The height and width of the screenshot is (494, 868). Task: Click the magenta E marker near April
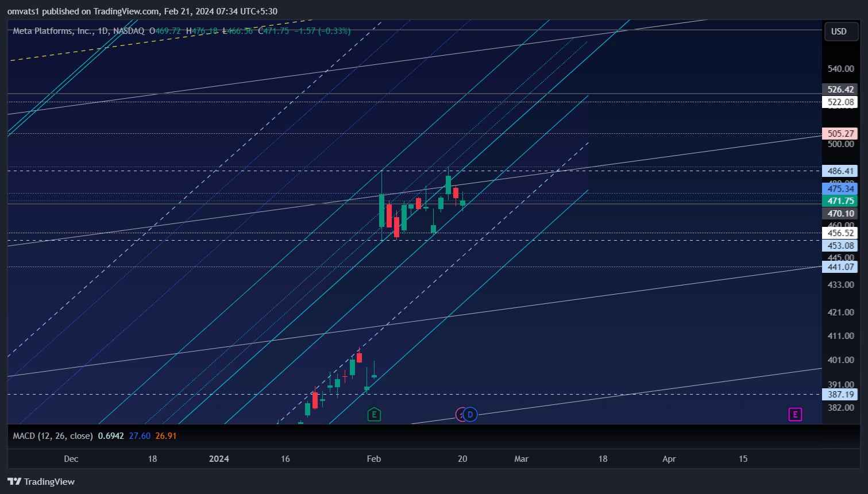[795, 414]
